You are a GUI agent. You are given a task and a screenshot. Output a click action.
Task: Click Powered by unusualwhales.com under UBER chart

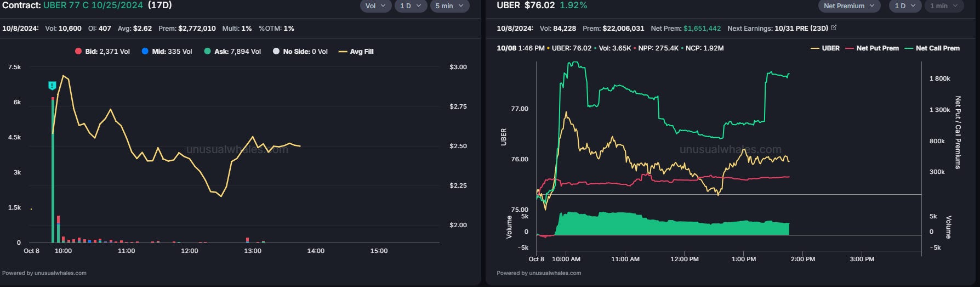click(539, 273)
